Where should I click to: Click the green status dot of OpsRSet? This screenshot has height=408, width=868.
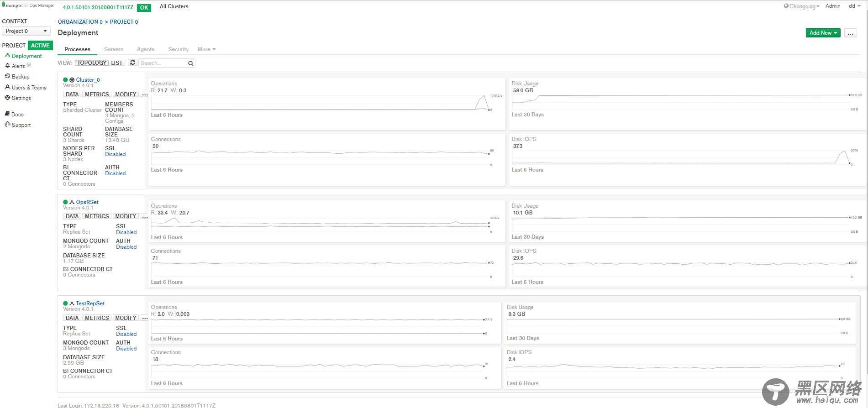(65, 202)
